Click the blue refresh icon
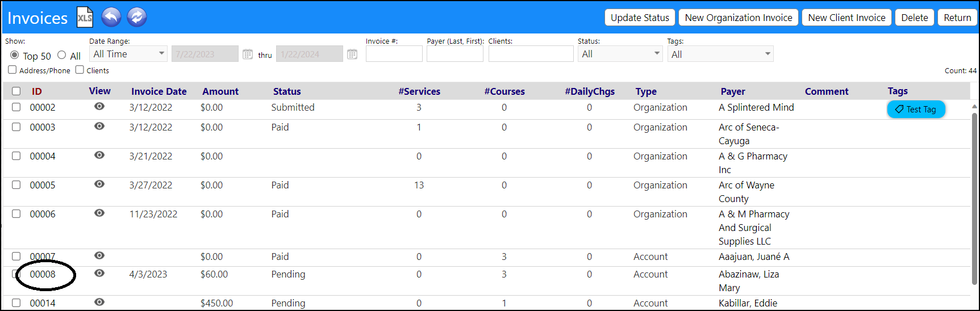The height and width of the screenshot is (311, 980). pos(137,17)
